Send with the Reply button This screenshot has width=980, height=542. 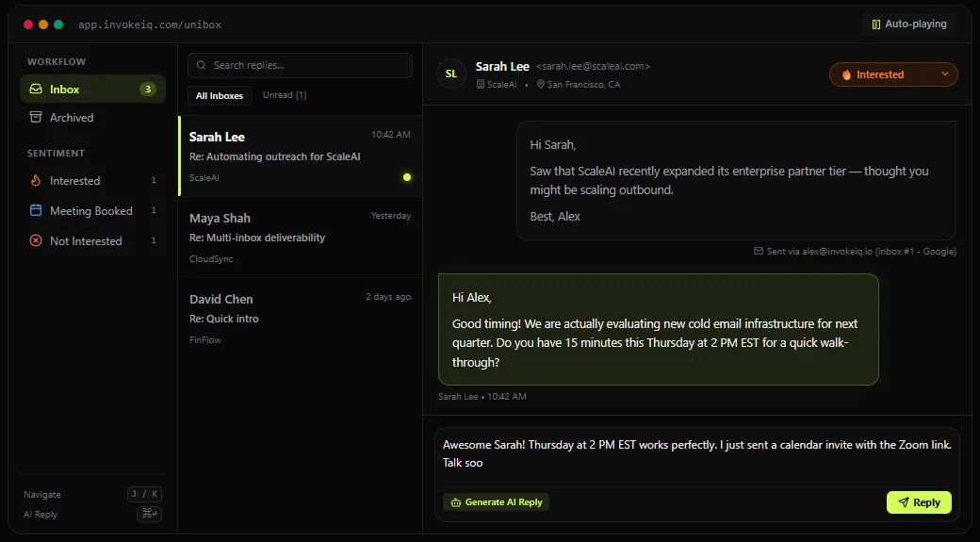pyautogui.click(x=919, y=502)
